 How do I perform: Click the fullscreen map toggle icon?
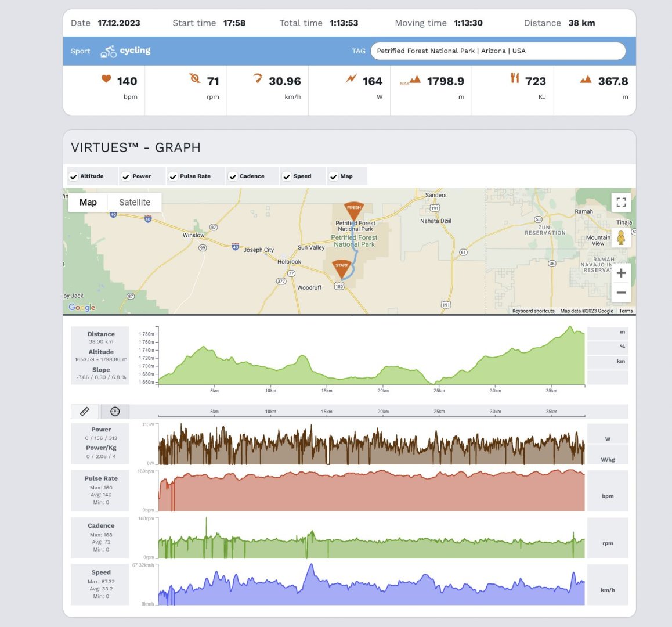pyautogui.click(x=621, y=202)
